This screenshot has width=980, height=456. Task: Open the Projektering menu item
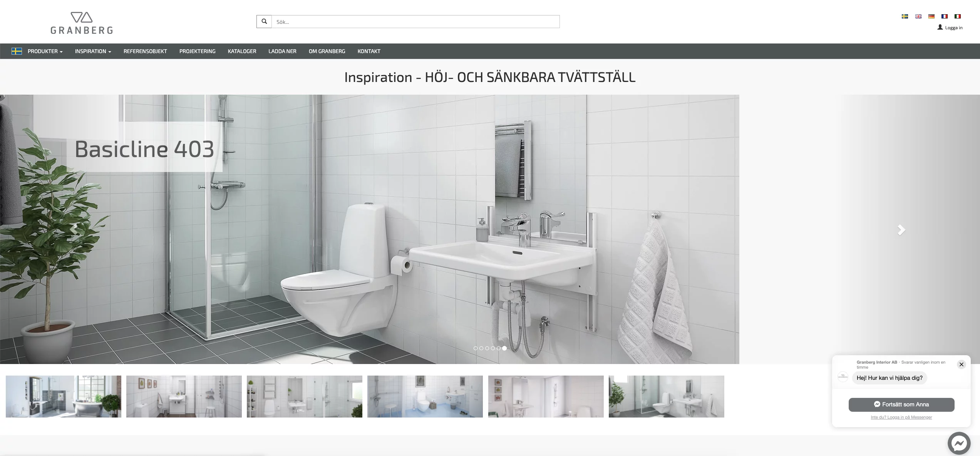pos(198,51)
